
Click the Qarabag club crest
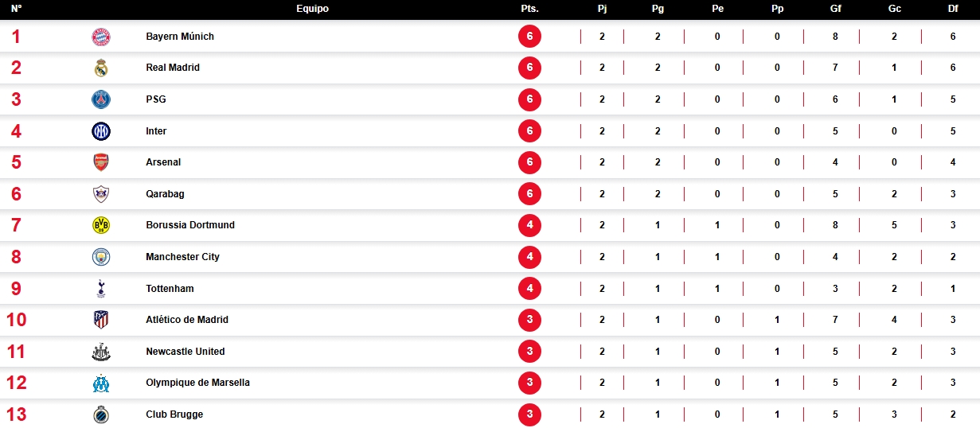pyautogui.click(x=101, y=194)
